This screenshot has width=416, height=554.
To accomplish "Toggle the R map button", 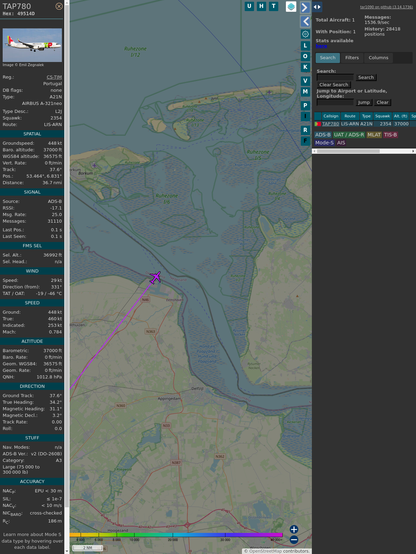I will pos(305,130).
